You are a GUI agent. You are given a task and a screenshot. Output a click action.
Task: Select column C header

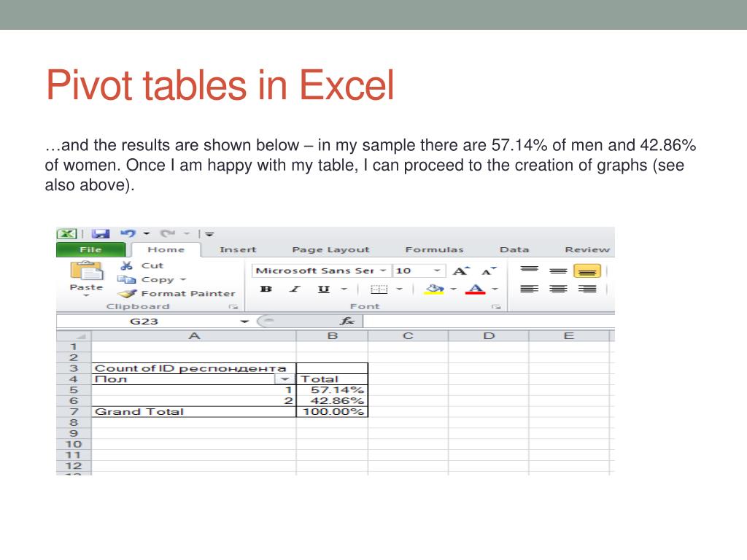tap(408, 335)
